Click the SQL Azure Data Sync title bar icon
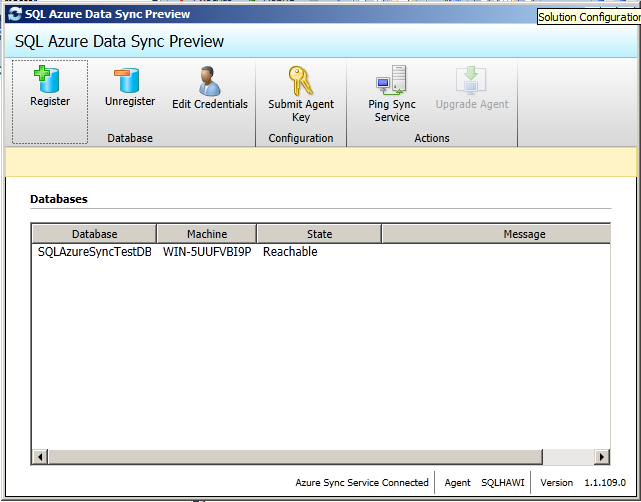Viewport: 641px width, 502px height. tap(14, 14)
